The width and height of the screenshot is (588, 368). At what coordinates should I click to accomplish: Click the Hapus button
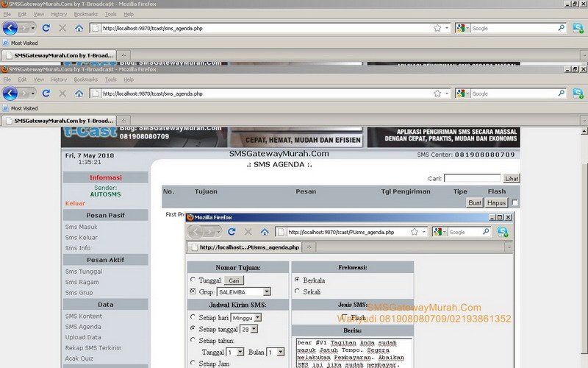point(497,203)
